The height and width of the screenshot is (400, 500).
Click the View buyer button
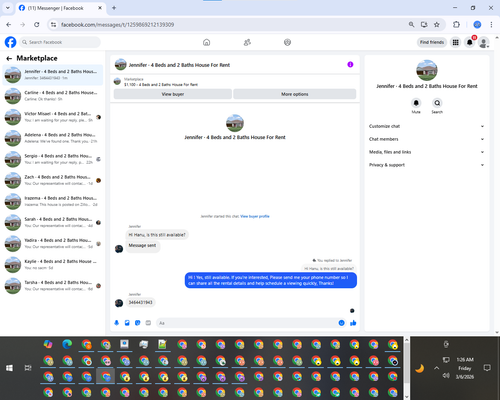pyautogui.click(x=173, y=94)
